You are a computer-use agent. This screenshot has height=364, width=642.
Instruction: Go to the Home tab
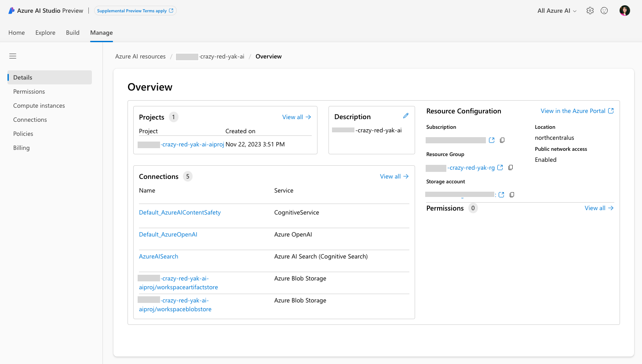coord(17,33)
